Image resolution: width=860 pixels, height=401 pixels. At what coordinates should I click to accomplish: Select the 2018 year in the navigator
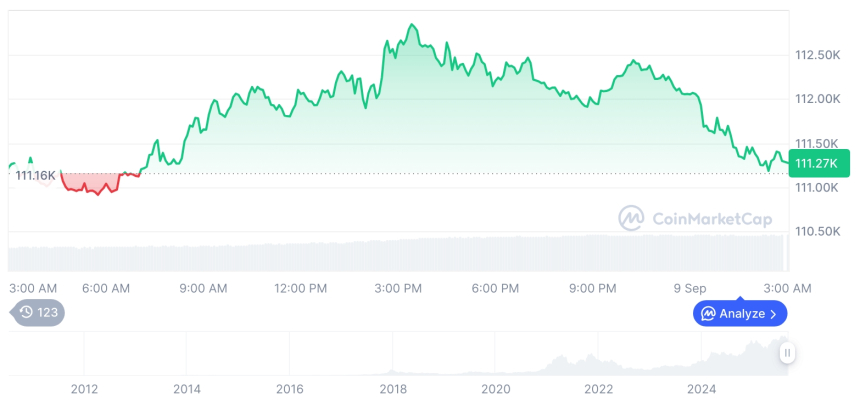pyautogui.click(x=392, y=389)
